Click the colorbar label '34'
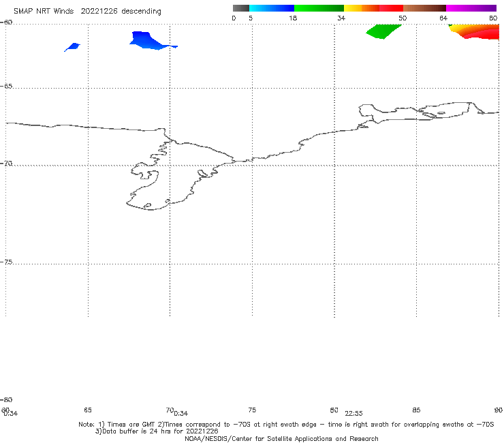The height and width of the screenshot is (443, 504). coord(341,18)
